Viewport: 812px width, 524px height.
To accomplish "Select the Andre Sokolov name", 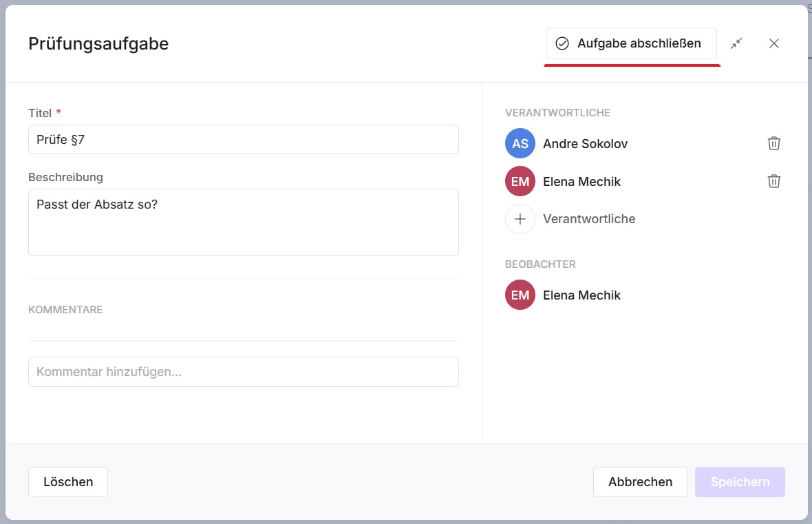I will (x=585, y=144).
